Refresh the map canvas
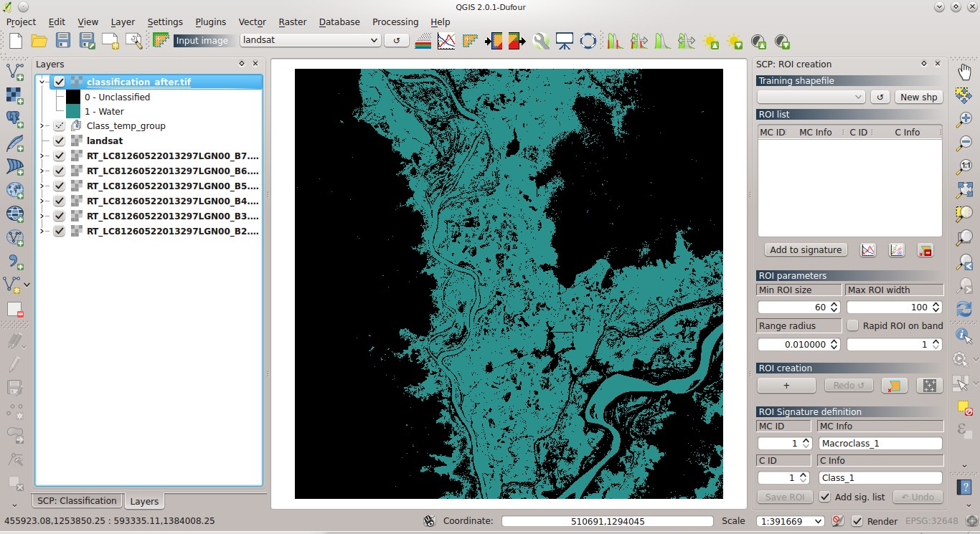 pos(963,308)
